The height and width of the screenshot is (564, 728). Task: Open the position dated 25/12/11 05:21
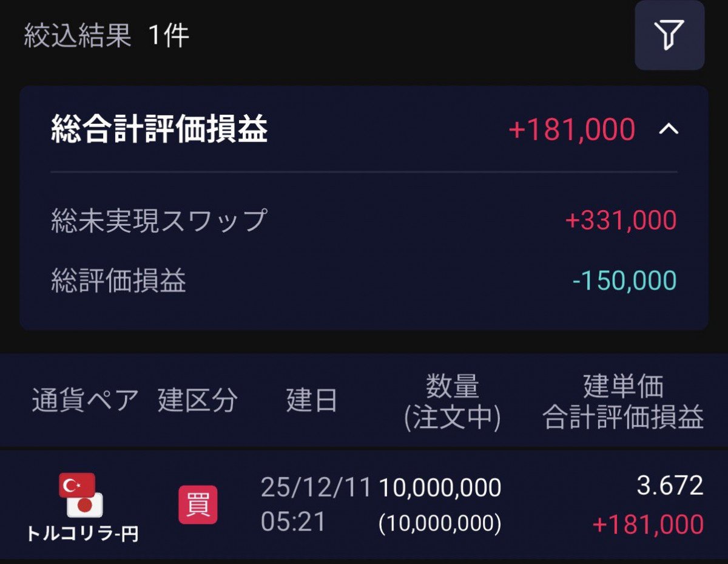(315, 505)
